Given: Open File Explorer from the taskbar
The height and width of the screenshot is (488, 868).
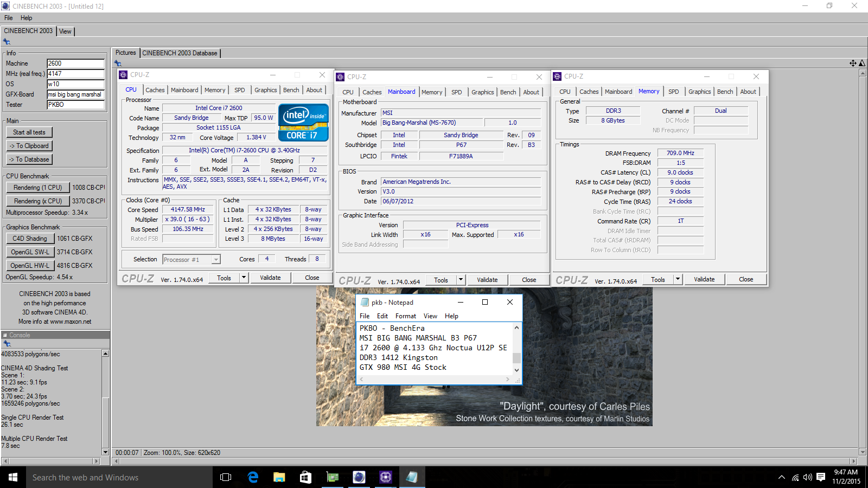Looking at the screenshot, I should point(279,477).
